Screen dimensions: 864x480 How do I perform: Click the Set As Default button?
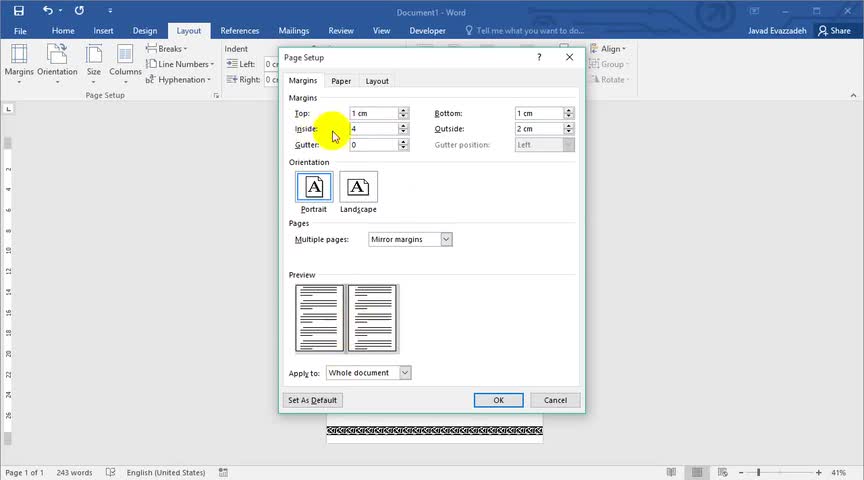[x=312, y=400]
